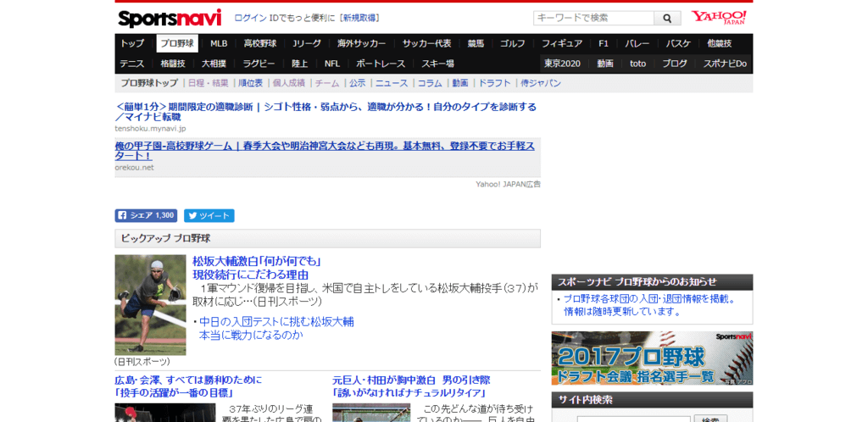Image resolution: width=868 pixels, height=422 pixels.
Task: Navigate to ラグビー section
Action: 259,64
